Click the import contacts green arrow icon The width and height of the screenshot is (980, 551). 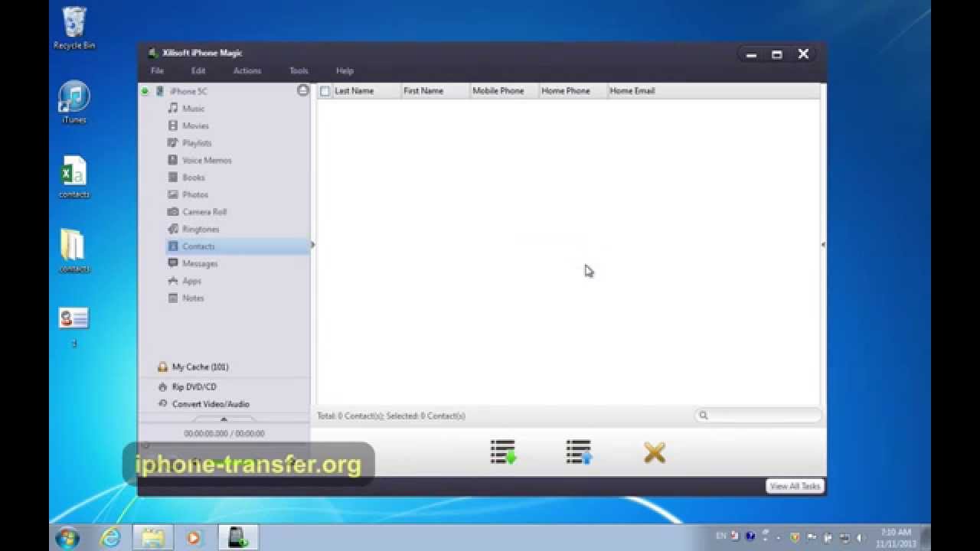click(x=503, y=452)
